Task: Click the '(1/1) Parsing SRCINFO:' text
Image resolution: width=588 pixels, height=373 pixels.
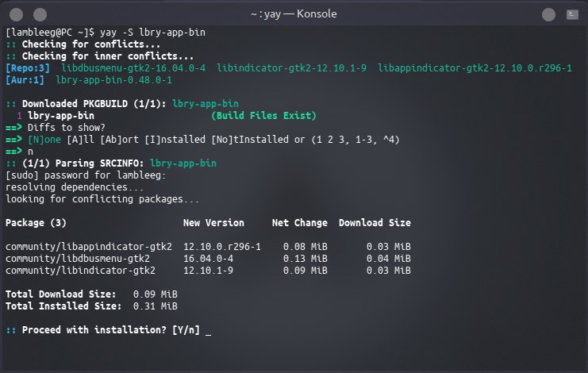Action: [x=83, y=163]
